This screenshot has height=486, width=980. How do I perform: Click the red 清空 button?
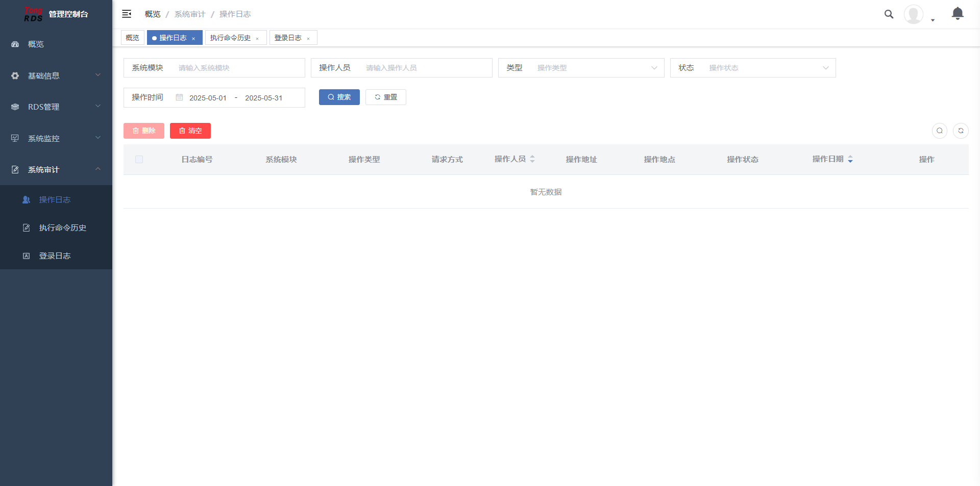coord(190,131)
